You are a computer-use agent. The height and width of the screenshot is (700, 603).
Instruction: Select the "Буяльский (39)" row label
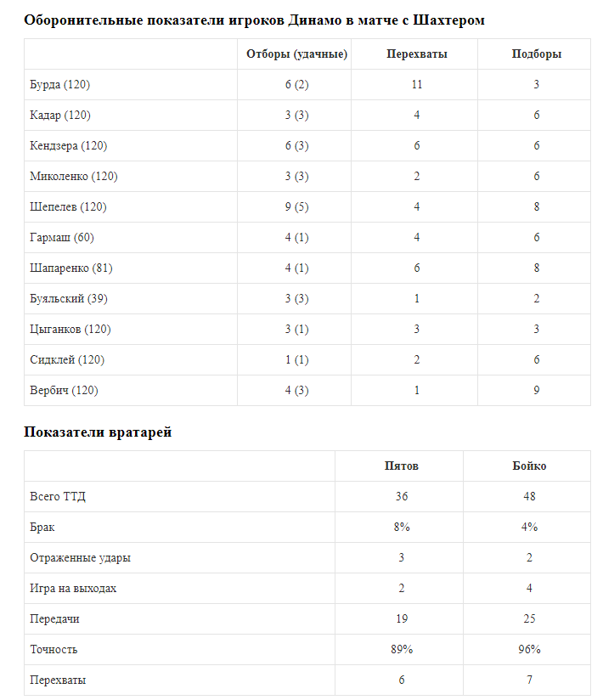[68, 299]
